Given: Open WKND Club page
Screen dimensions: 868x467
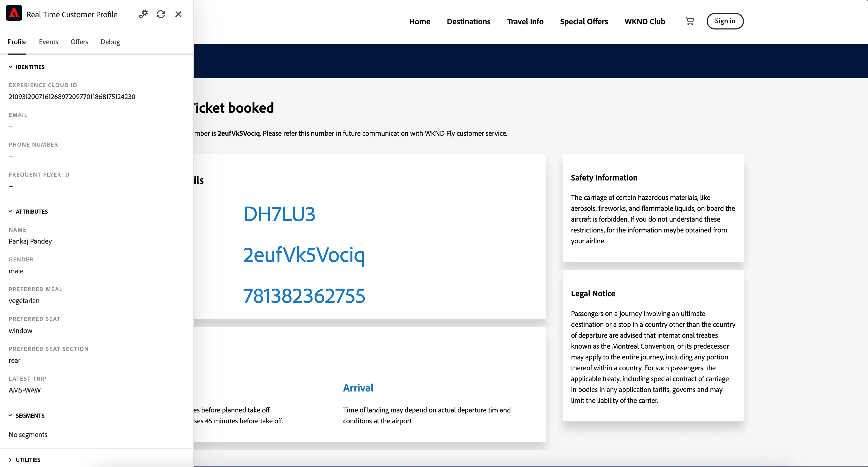Looking at the screenshot, I should 645,21.
